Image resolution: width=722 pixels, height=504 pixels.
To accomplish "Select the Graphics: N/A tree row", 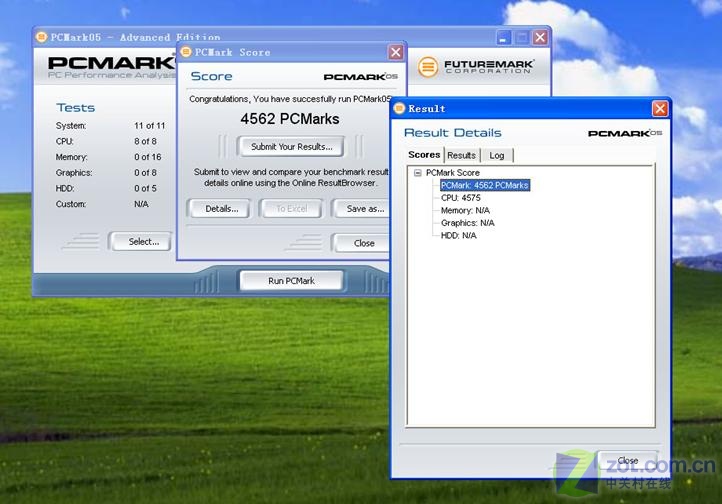I will pyautogui.click(x=467, y=223).
